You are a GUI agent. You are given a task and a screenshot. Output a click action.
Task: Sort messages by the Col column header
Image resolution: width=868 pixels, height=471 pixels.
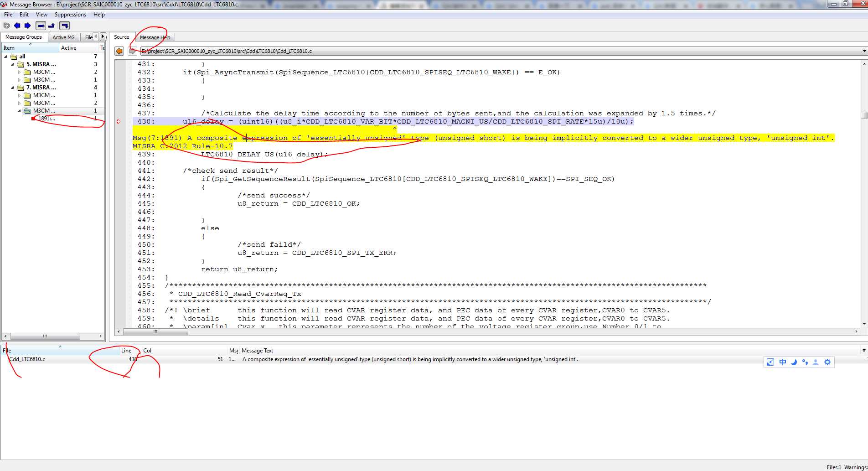click(x=184, y=351)
